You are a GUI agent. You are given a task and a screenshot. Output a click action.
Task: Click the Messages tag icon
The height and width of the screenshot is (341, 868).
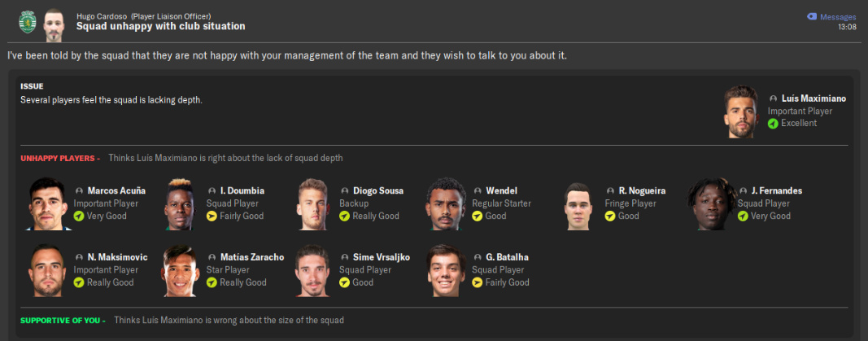pyautogui.click(x=811, y=17)
